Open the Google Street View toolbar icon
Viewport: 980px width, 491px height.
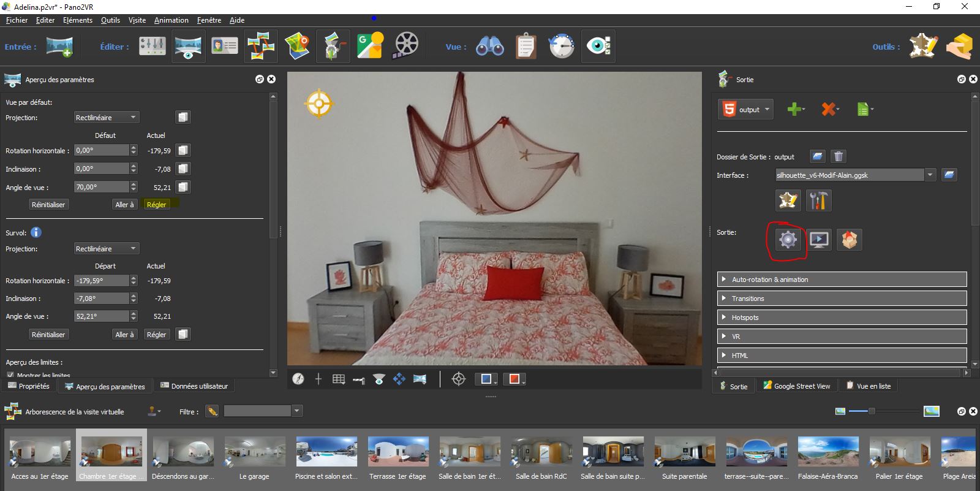coord(370,46)
